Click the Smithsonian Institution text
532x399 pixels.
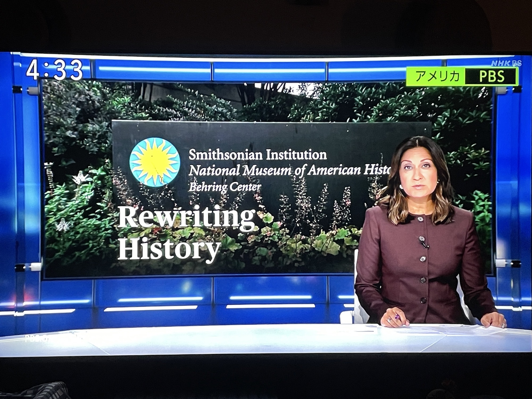tap(257, 155)
